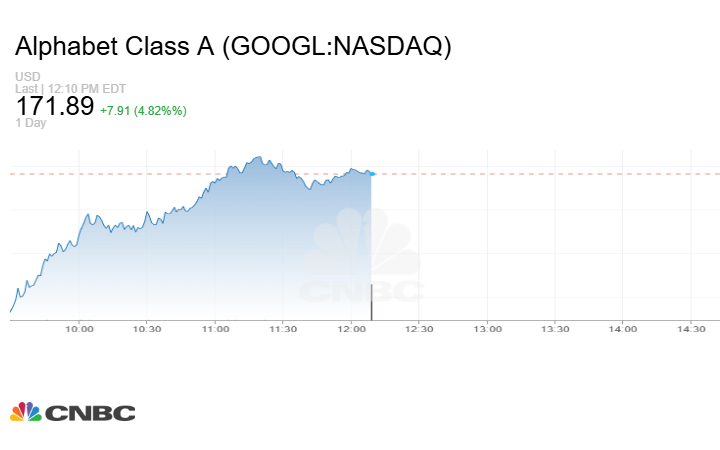Click the 12:30 time axis label
Screen dimensions: 720x450
coord(419,328)
